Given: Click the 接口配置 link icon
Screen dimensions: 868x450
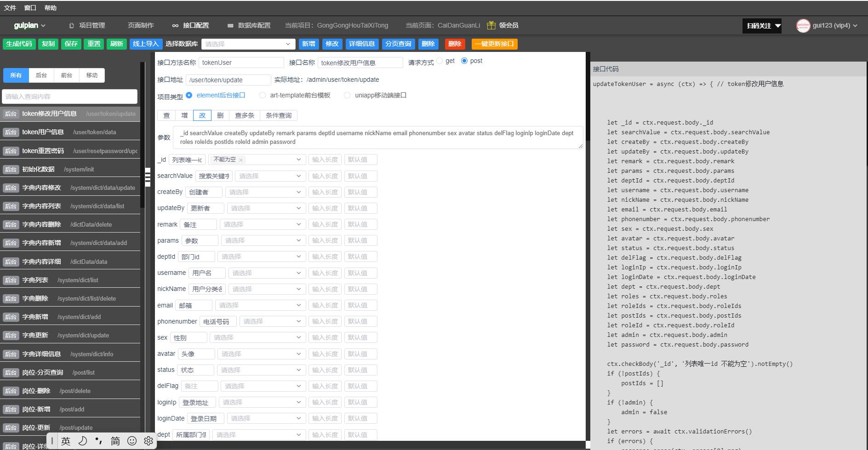Looking at the screenshot, I should click(175, 26).
